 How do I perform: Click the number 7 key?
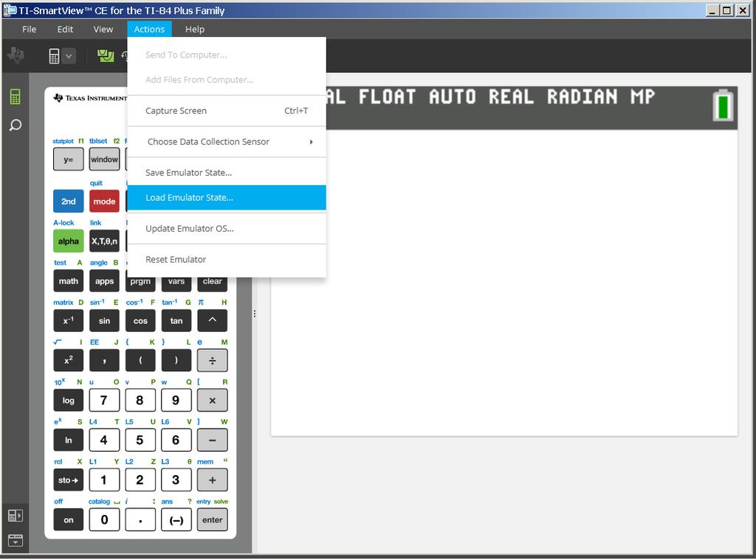[104, 401]
